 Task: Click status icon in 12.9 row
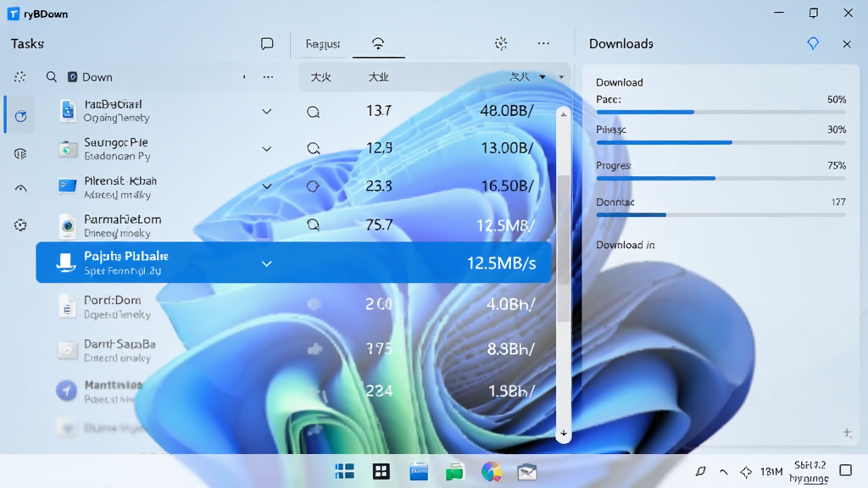point(314,148)
